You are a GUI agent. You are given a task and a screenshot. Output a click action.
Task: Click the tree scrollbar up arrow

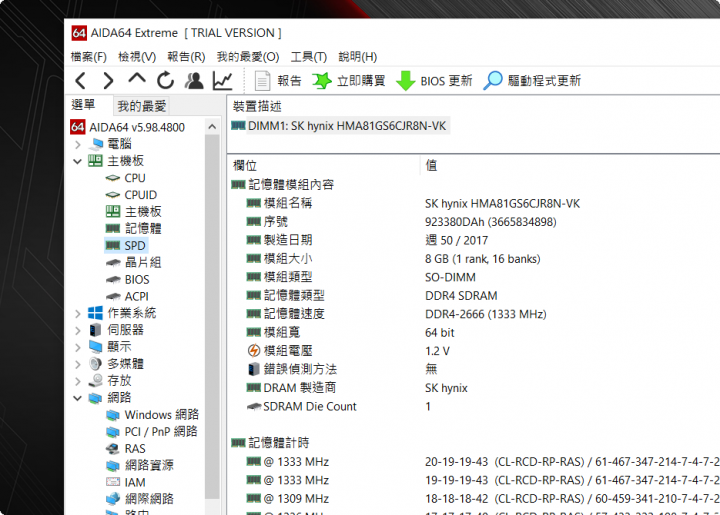212,127
